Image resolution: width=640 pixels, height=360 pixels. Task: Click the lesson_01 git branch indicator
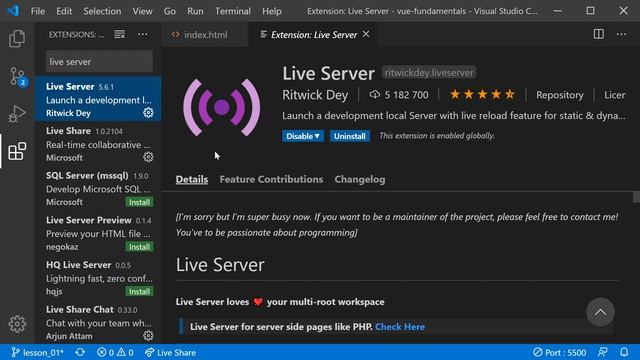pyautogui.click(x=37, y=352)
